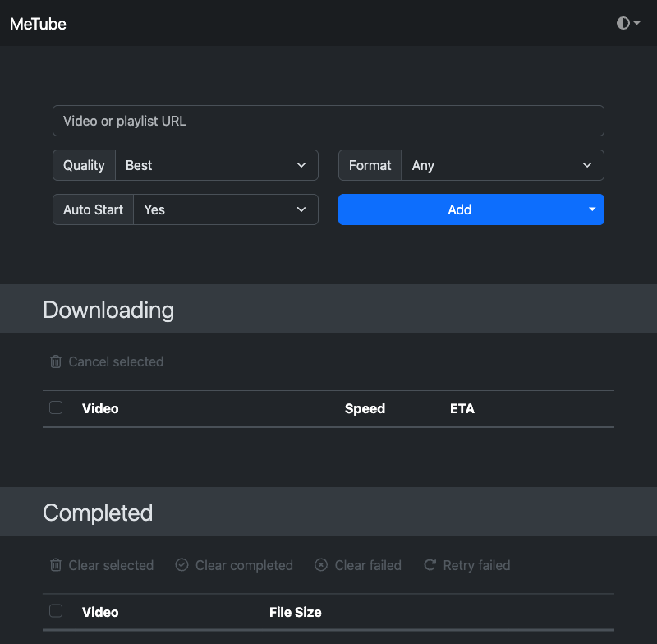
Task: Click the trash icon beside Cancel selected
Action: click(x=56, y=361)
